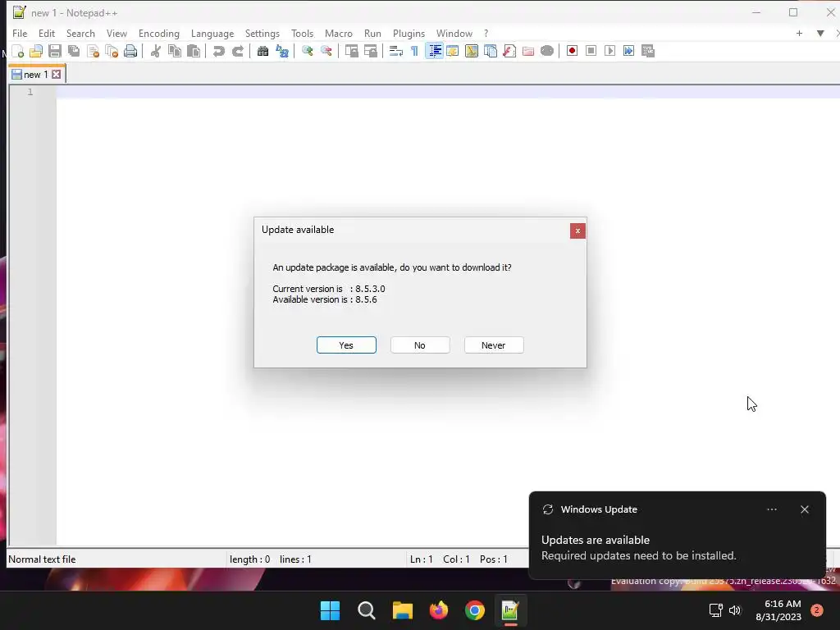Open the Function List toolbar icon

(509, 51)
